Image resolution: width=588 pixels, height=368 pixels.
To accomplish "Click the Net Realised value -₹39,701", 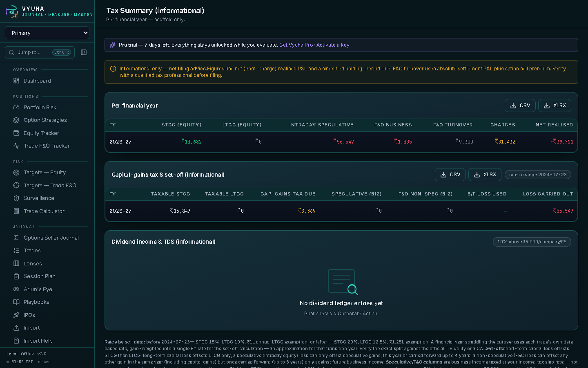I will click(x=562, y=142).
